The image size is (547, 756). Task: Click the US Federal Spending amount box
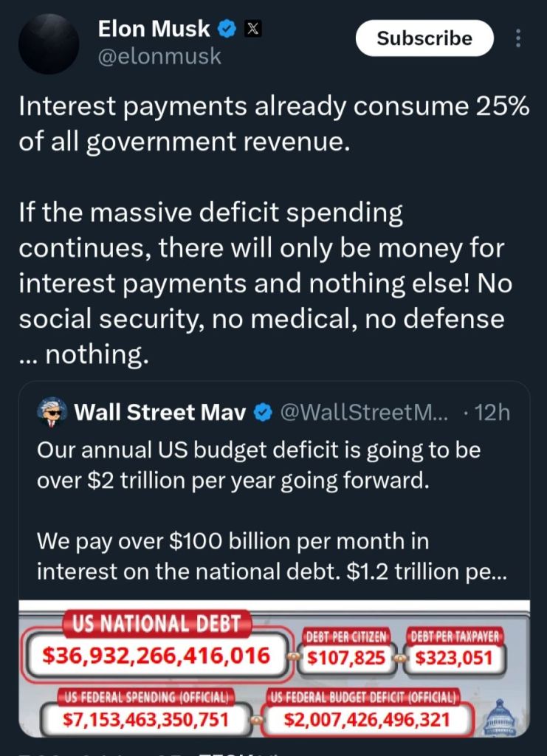click(x=145, y=718)
